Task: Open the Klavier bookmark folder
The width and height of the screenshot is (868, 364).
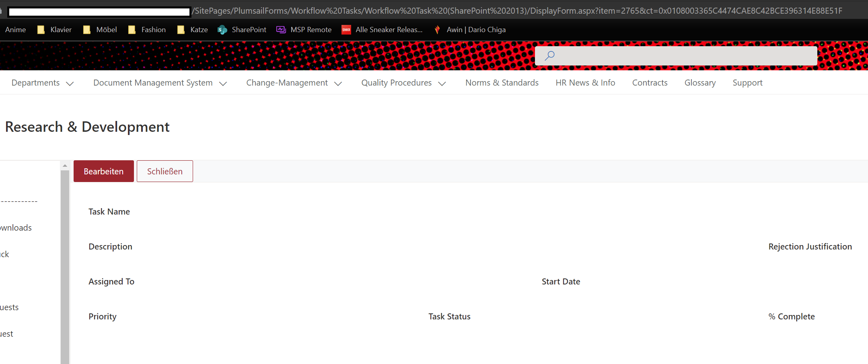Action: click(54, 30)
